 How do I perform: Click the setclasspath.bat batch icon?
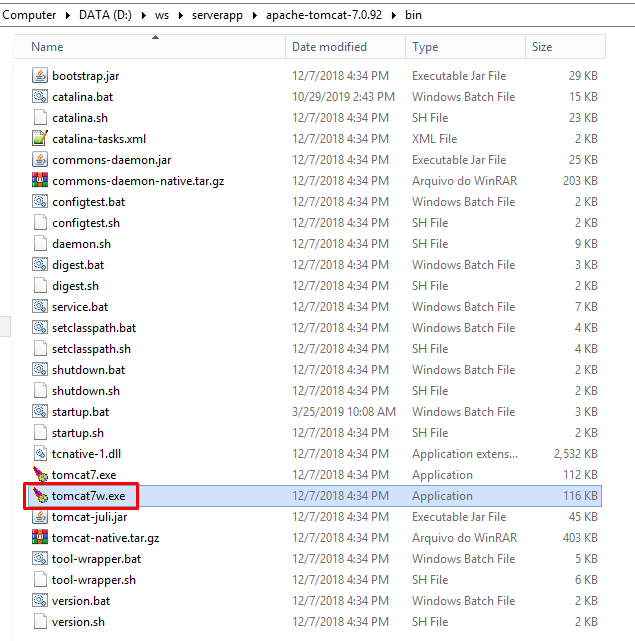click(x=40, y=328)
